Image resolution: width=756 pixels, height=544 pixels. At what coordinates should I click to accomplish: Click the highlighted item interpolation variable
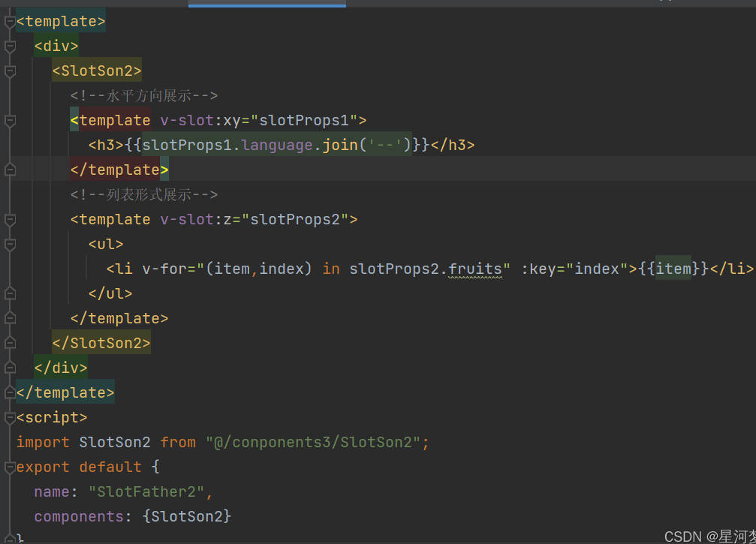coord(673,269)
